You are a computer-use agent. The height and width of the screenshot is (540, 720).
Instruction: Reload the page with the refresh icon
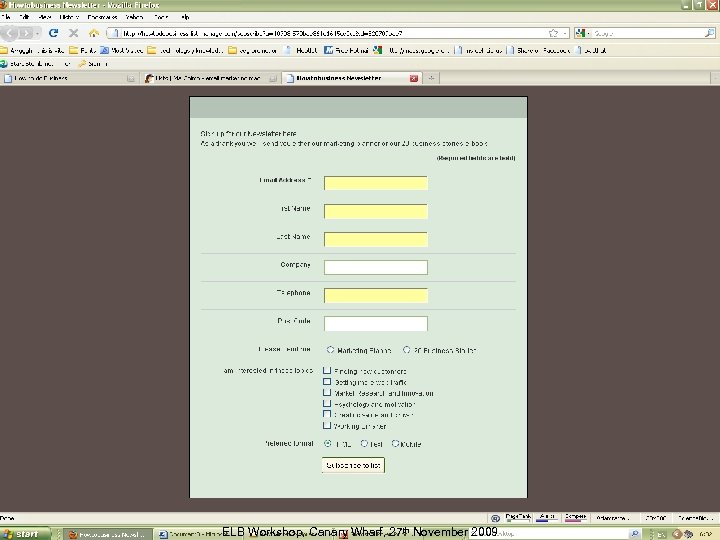tap(53, 33)
